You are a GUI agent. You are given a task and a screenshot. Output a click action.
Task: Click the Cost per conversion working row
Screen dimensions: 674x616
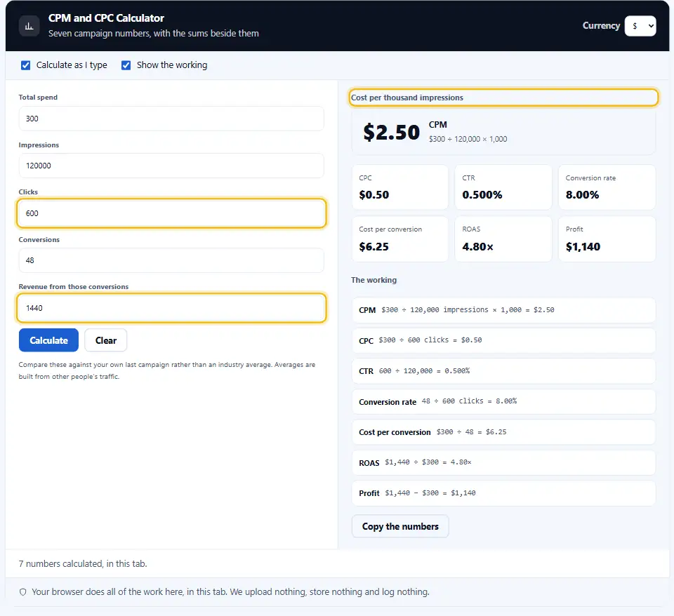pos(504,432)
